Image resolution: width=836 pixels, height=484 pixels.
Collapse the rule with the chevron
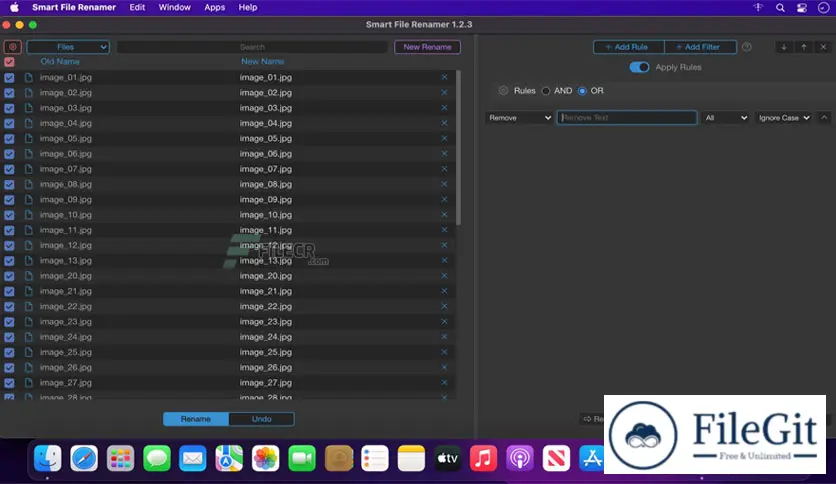point(824,117)
